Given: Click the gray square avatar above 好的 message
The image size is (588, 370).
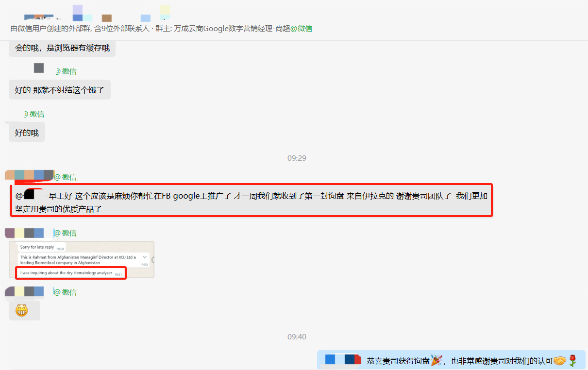Looking at the screenshot, I should click(38, 67).
